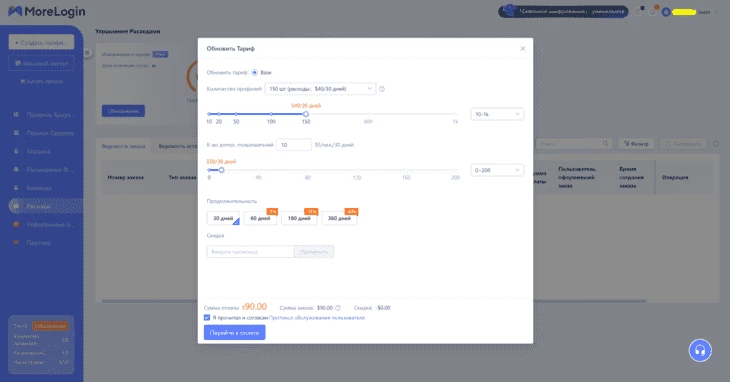Uncheck the user service agreement checkbox
Image resolution: width=730 pixels, height=382 pixels.
click(207, 318)
